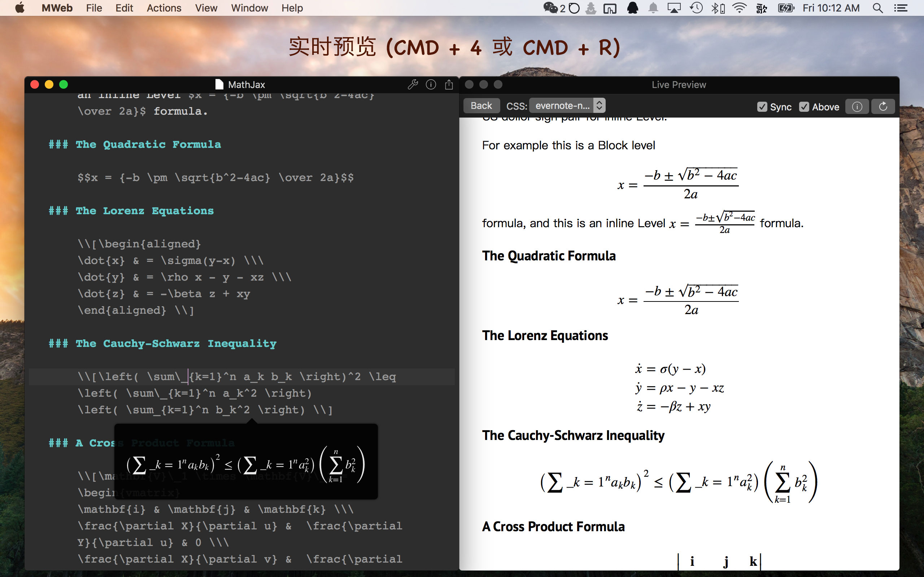Image resolution: width=924 pixels, height=577 pixels.
Task: Click the stepper arrows on CSS selector
Action: (x=599, y=106)
